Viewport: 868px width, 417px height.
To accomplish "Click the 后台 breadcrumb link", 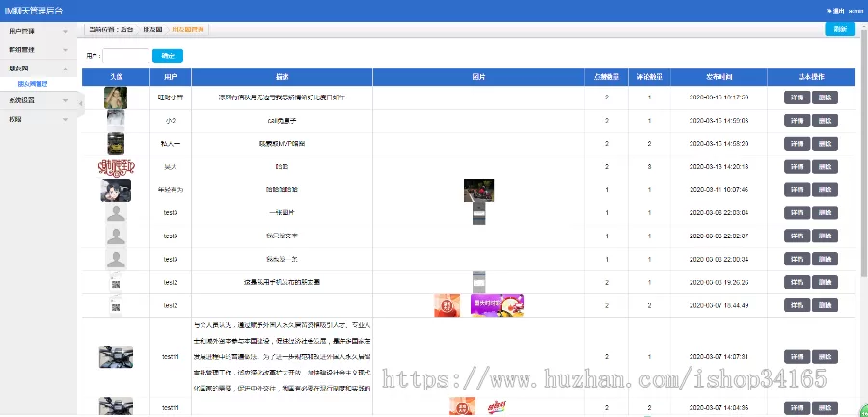I will 125,29.
